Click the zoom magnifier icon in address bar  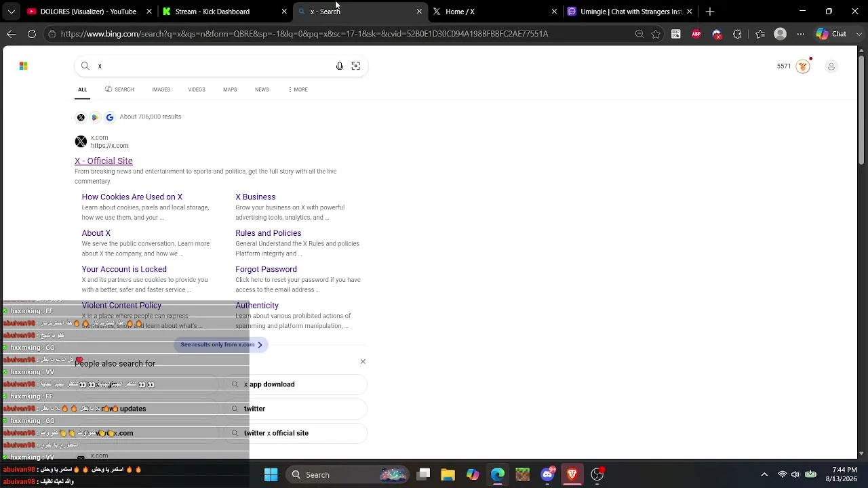639,34
